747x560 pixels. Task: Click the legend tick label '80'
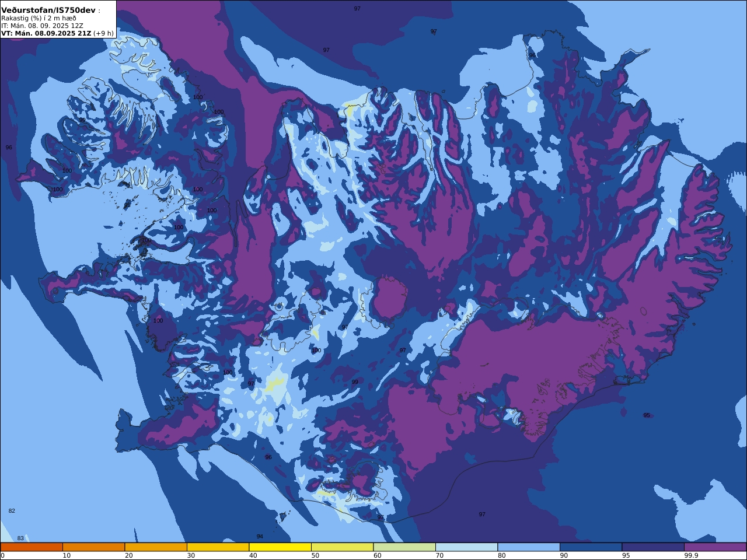coord(502,555)
